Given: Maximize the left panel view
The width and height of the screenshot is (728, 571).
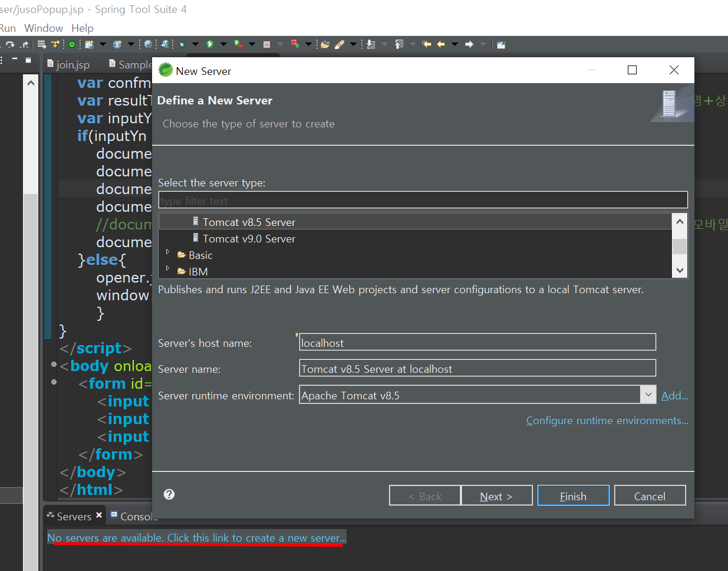Looking at the screenshot, I should click(x=28, y=60).
